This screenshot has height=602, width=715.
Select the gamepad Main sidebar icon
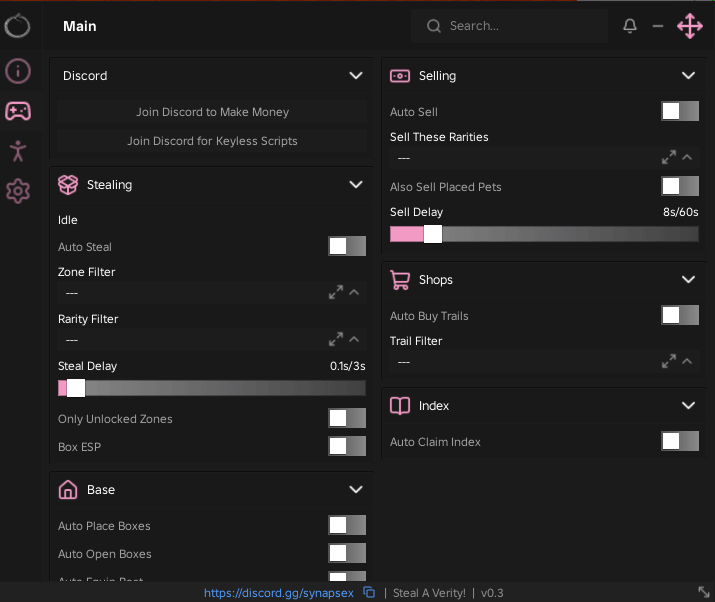point(18,111)
